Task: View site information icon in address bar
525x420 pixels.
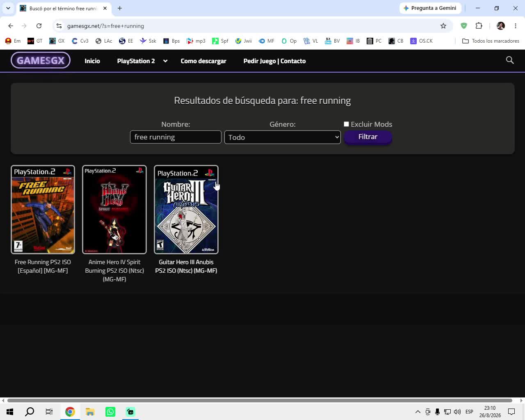Action: (x=59, y=26)
